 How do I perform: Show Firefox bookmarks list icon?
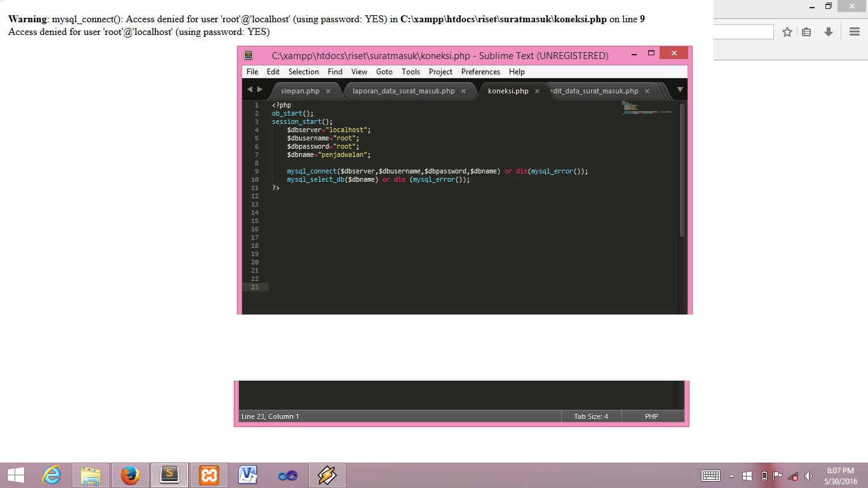806,32
